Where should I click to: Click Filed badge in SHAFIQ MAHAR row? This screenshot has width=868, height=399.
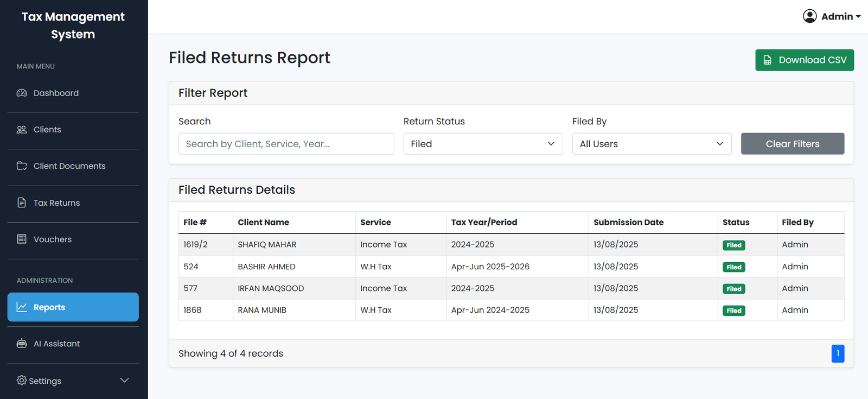click(x=734, y=245)
